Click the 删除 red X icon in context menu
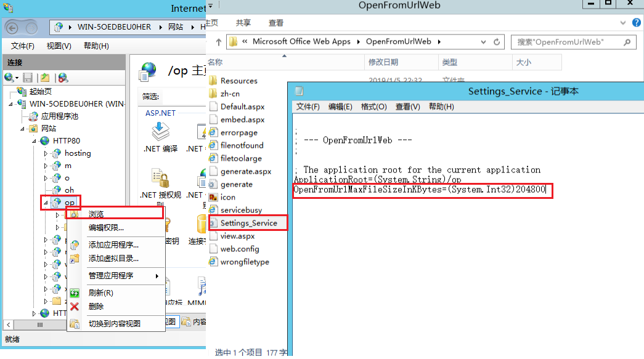This screenshot has width=644, height=359. click(75, 307)
